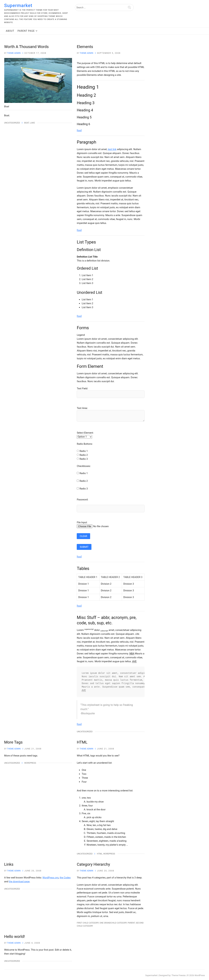209x980 pixels.
Task: Click the Choose File button
Action: coord(85,526)
